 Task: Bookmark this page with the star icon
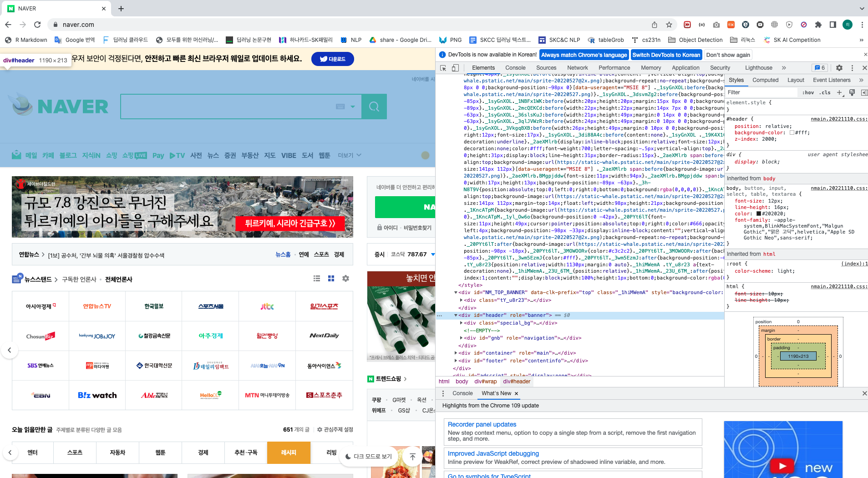(669, 25)
